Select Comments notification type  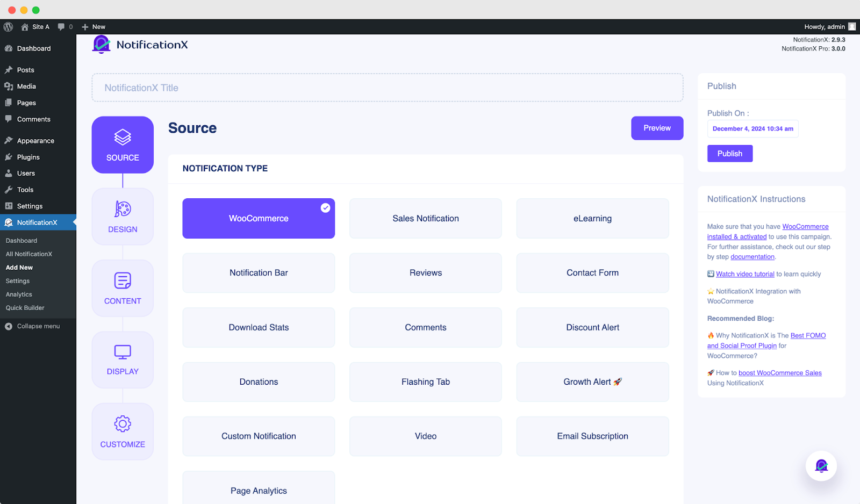point(426,327)
